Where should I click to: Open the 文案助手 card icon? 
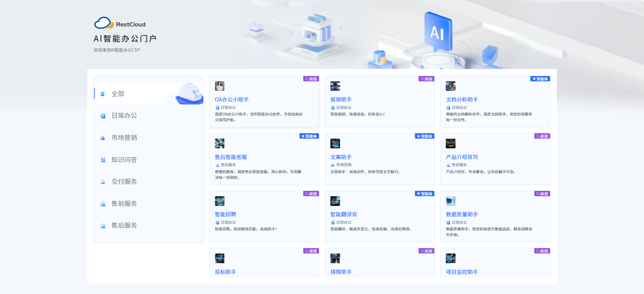click(x=335, y=144)
